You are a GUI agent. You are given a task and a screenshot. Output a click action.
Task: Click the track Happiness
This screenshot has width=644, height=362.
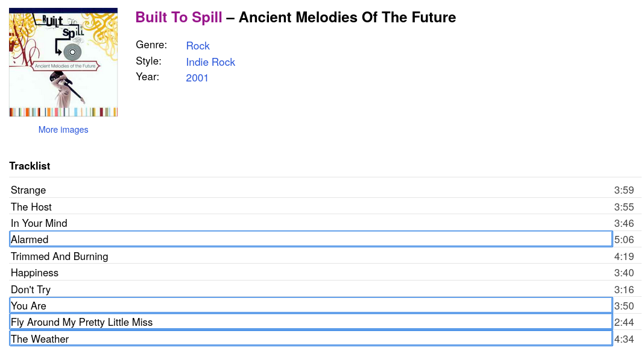tap(35, 273)
